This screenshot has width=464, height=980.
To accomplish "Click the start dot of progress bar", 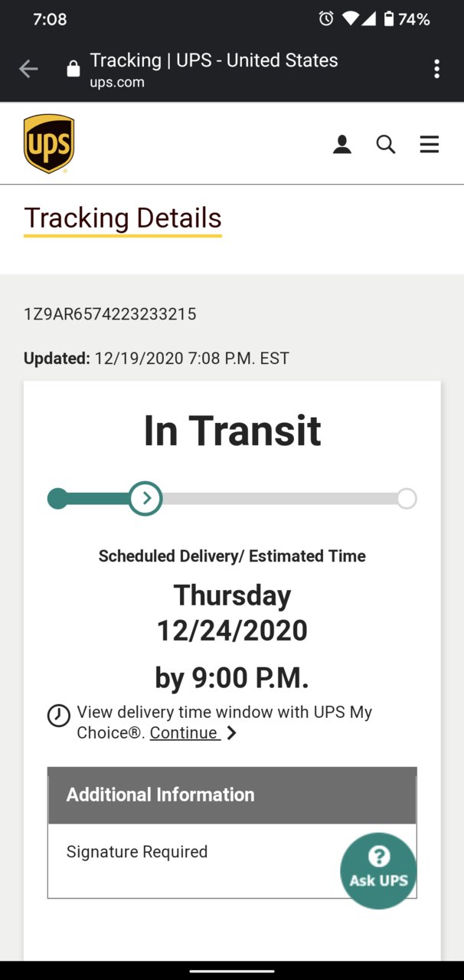I will (x=58, y=499).
